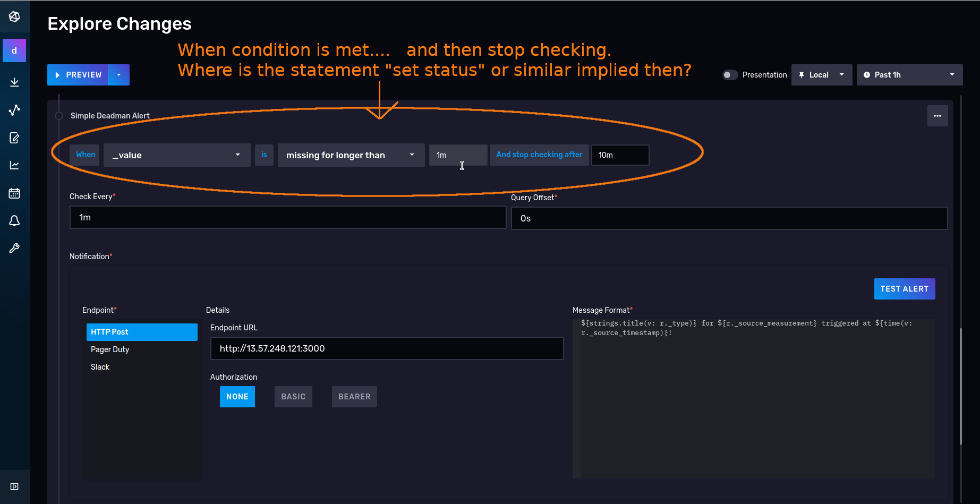
Task: Select HTTP Post endpoint
Action: 142,332
